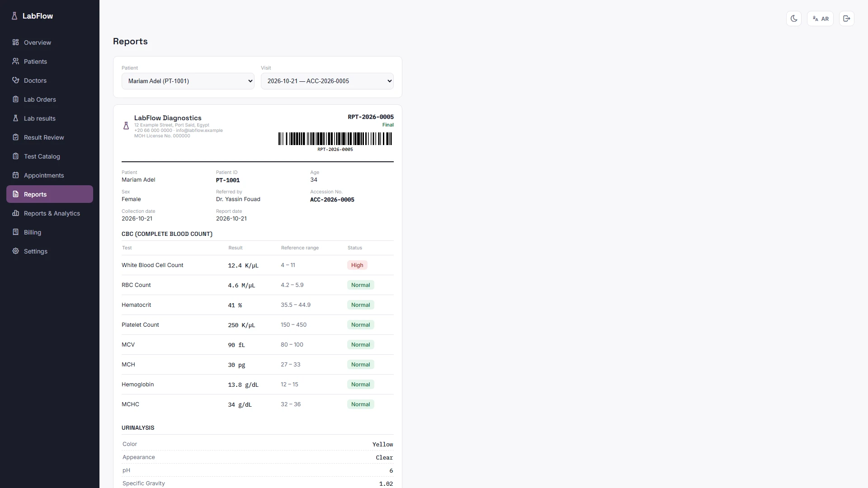Click the CBC (COMPLETE BLOOD COUNT) heading

[x=167, y=234]
